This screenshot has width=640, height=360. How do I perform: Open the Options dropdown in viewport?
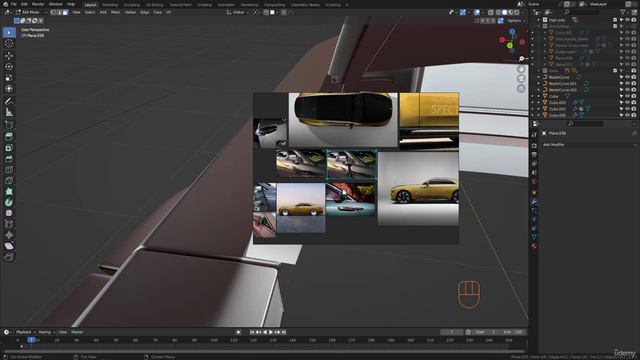pos(516,20)
